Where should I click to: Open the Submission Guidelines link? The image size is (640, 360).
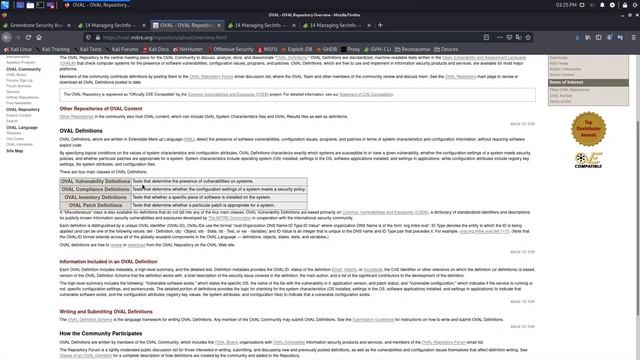pyautogui.click(x=373, y=320)
